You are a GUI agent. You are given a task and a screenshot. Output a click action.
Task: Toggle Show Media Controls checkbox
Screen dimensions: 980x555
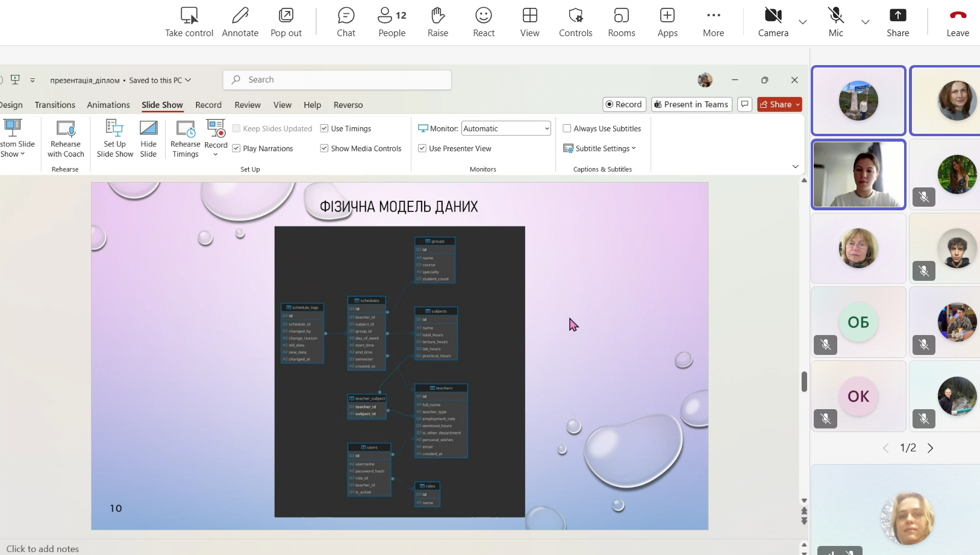[x=324, y=148]
